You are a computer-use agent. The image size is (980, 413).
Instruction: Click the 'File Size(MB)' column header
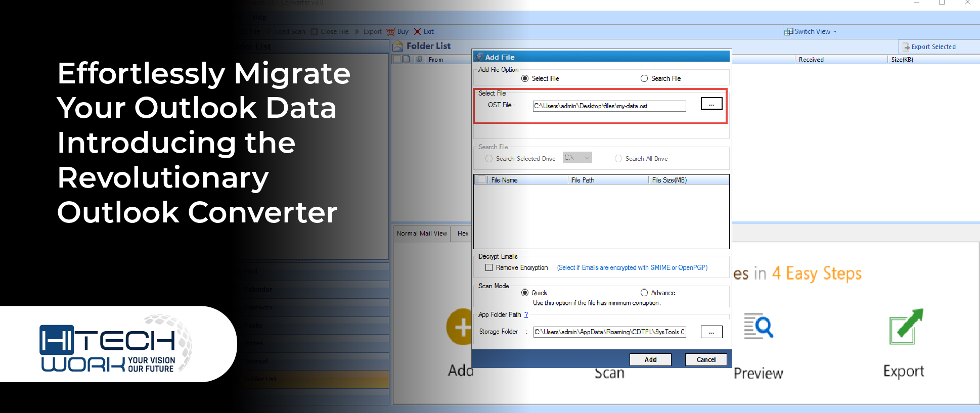(x=670, y=180)
